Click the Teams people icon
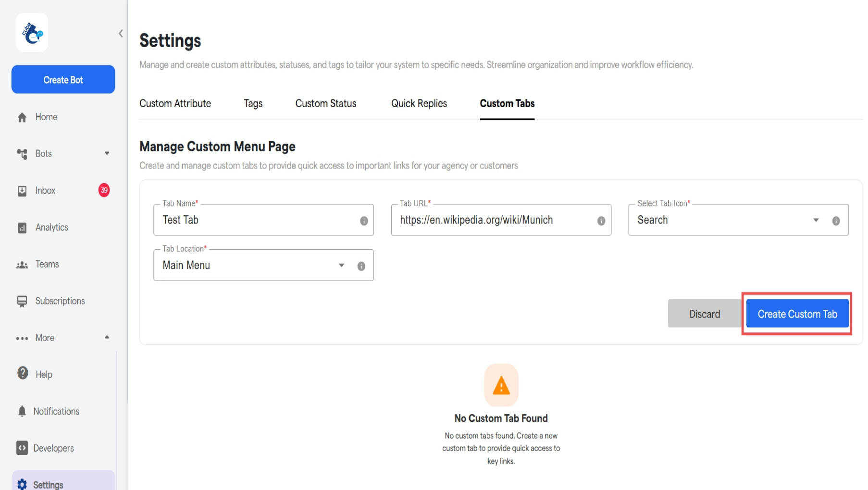The height and width of the screenshot is (490, 868). point(22,265)
